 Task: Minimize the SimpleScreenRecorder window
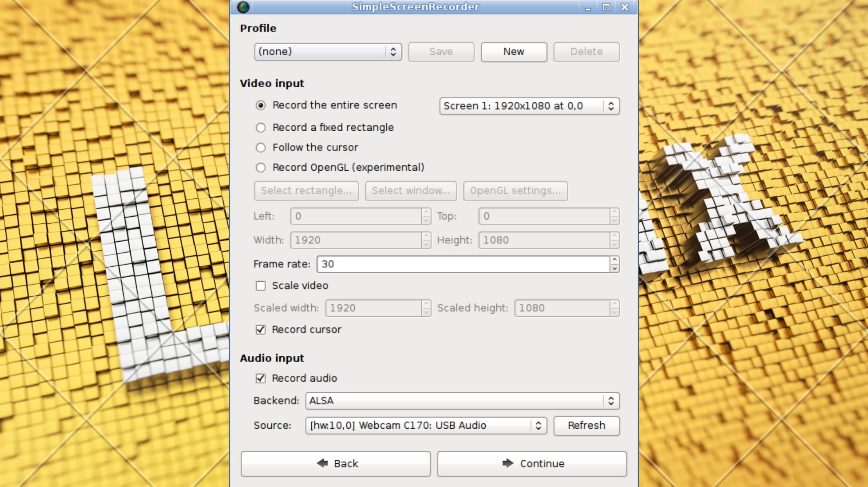[x=588, y=7]
